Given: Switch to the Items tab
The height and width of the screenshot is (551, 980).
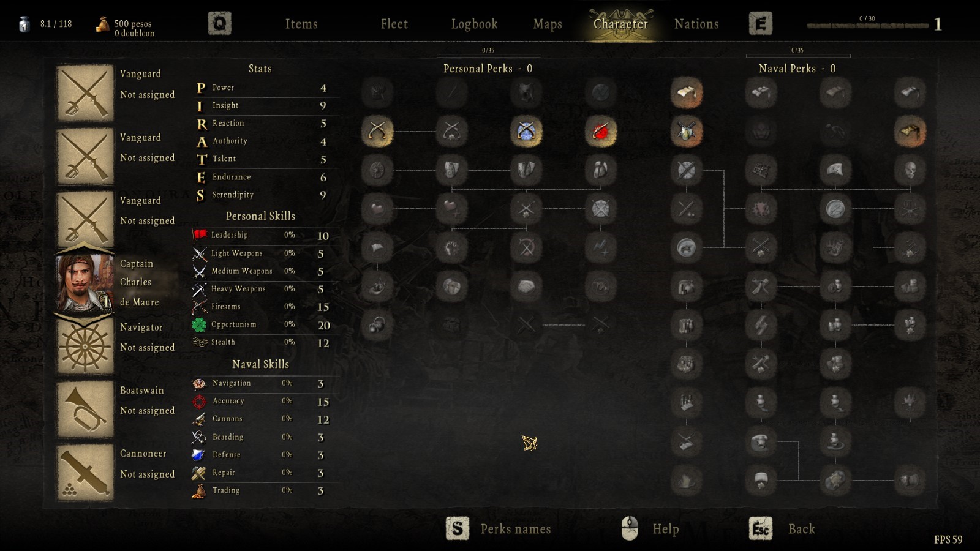Looking at the screenshot, I should [301, 24].
